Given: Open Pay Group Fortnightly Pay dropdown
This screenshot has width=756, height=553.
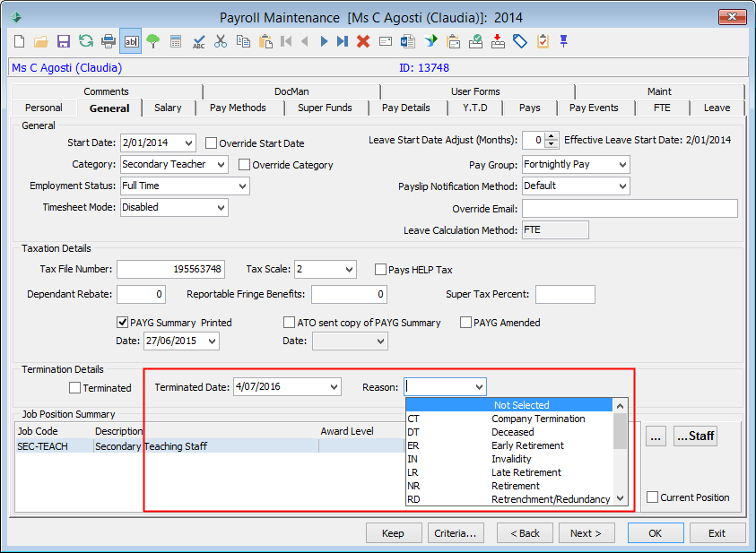Looking at the screenshot, I should click(x=623, y=165).
